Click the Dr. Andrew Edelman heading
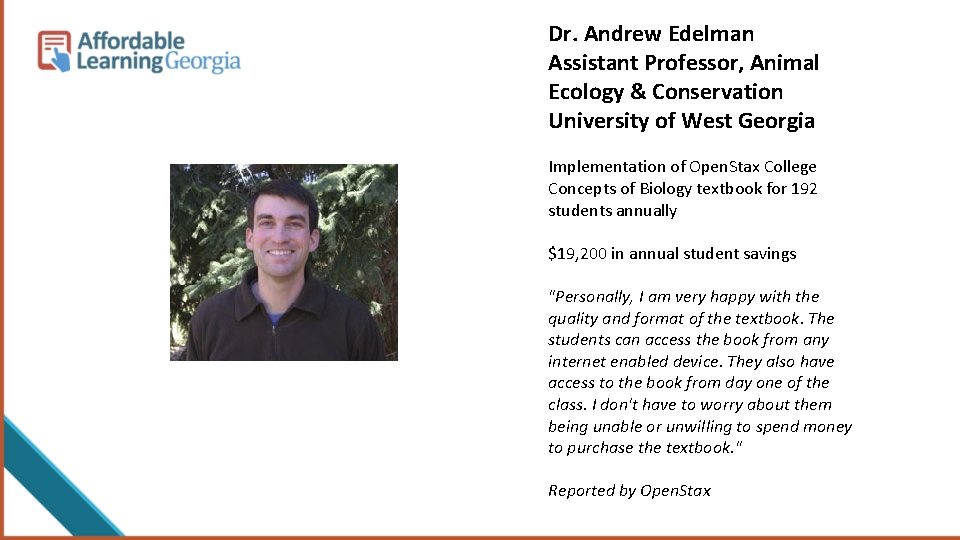This screenshot has width=960, height=540. 651,34
